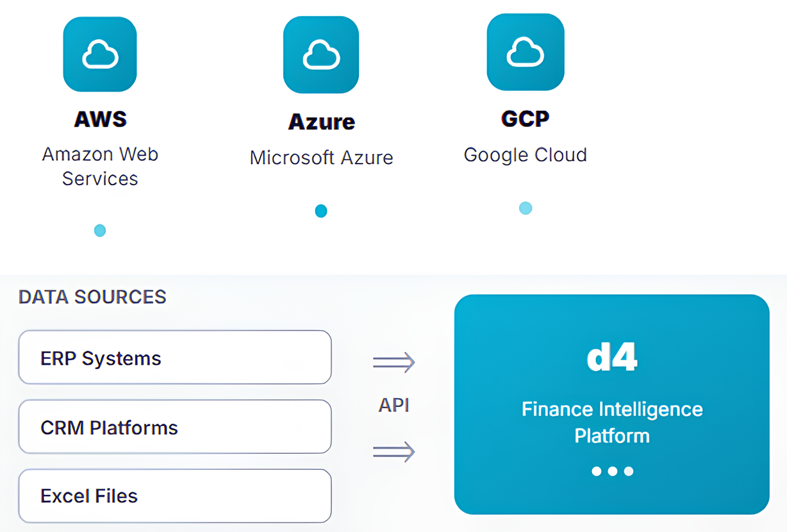Select the ERP Systems data source
This screenshot has height=532, width=787.
coord(175,358)
